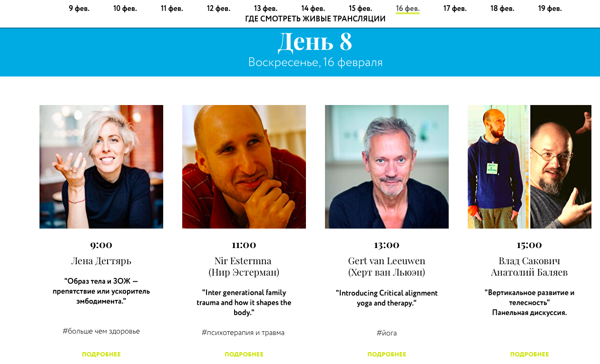Open ПОДРОБНЕЕ for the panel discussion
This screenshot has height=364, width=600.
pos(530,354)
